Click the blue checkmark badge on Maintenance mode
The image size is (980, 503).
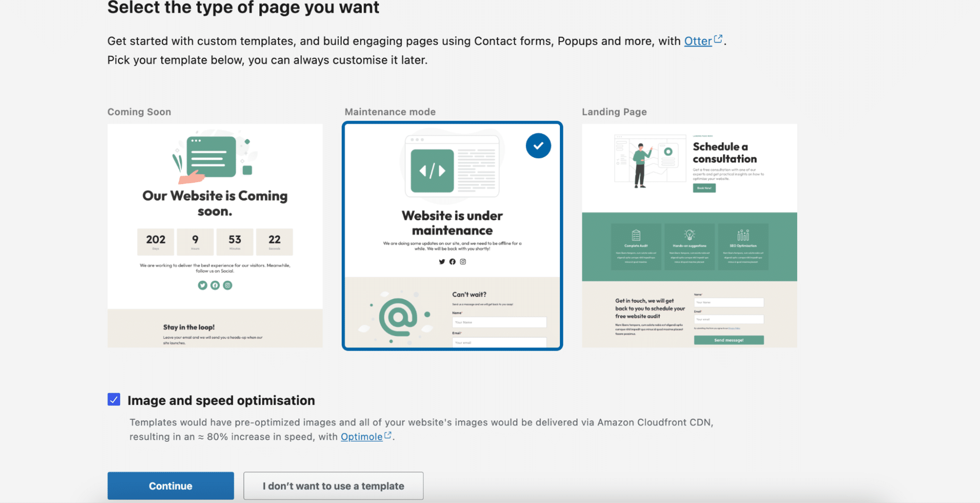(x=538, y=145)
